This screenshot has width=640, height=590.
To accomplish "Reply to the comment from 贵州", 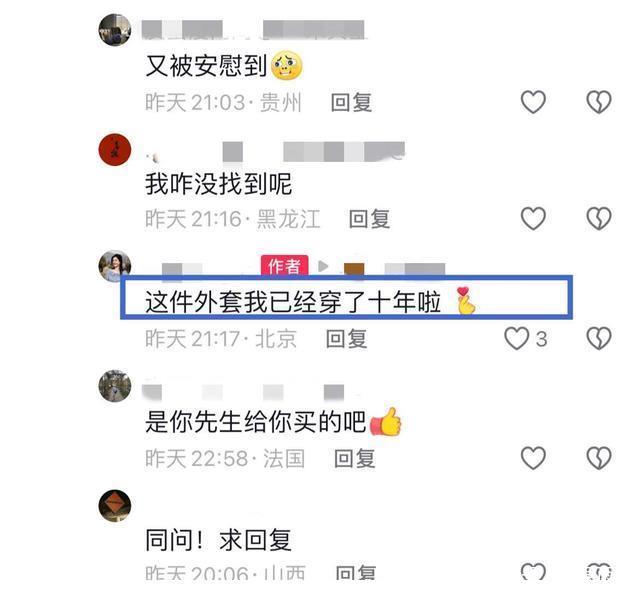I will coord(351,102).
